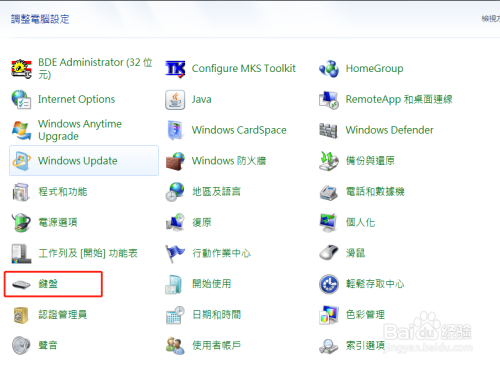Open the 地區及語言 globe icon
The width and height of the screenshot is (500, 365).
(175, 192)
